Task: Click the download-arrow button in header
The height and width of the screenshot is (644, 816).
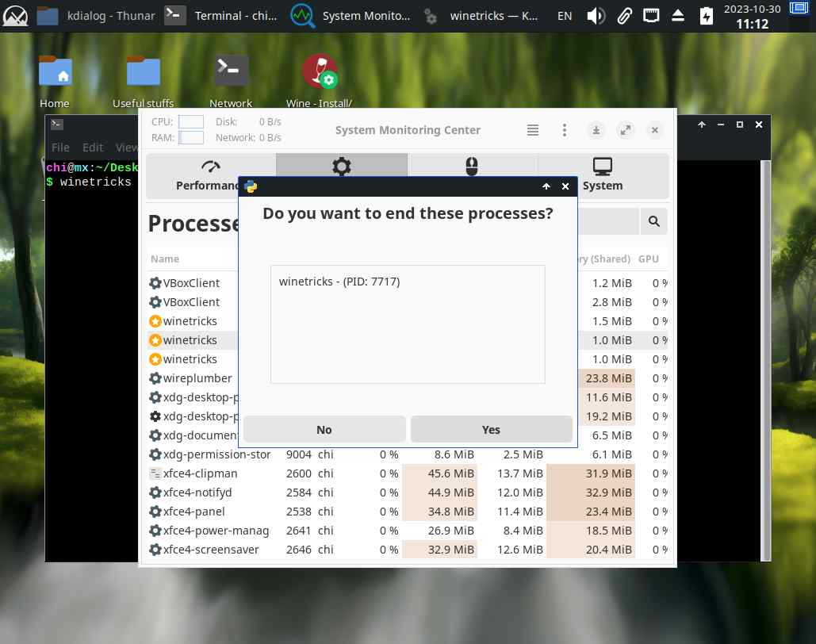Action: tap(596, 130)
